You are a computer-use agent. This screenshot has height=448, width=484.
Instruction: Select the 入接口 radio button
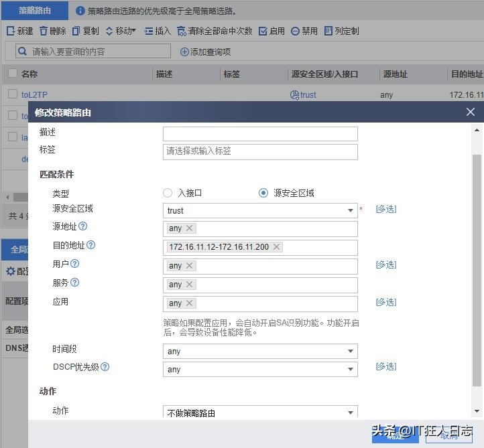168,193
